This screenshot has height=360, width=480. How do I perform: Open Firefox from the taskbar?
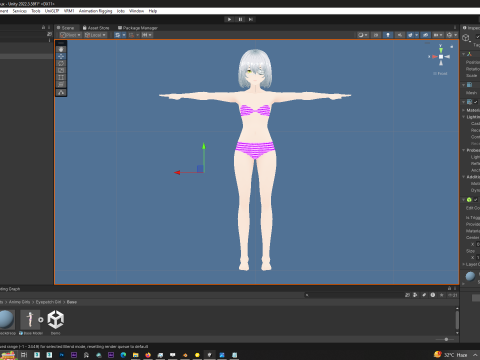pos(148,355)
